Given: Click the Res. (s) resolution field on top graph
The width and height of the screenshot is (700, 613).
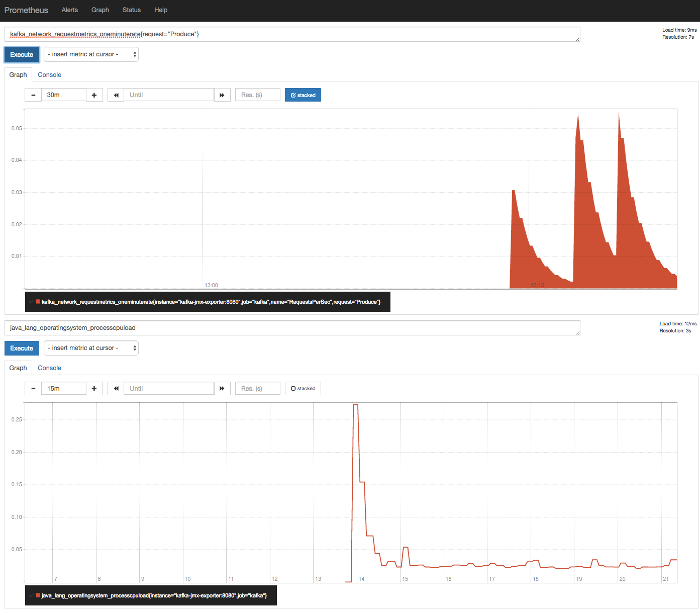Looking at the screenshot, I should (x=257, y=95).
